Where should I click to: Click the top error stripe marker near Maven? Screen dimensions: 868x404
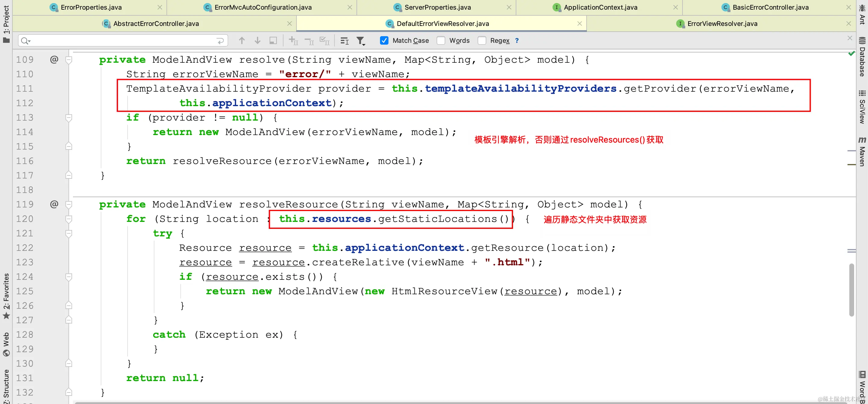[851, 150]
